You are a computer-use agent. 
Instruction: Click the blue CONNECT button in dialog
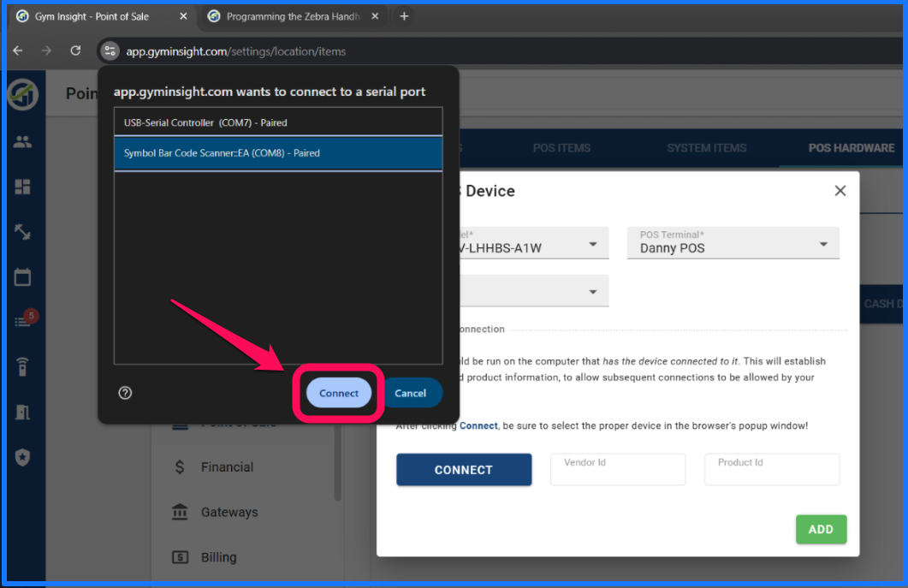coord(464,470)
